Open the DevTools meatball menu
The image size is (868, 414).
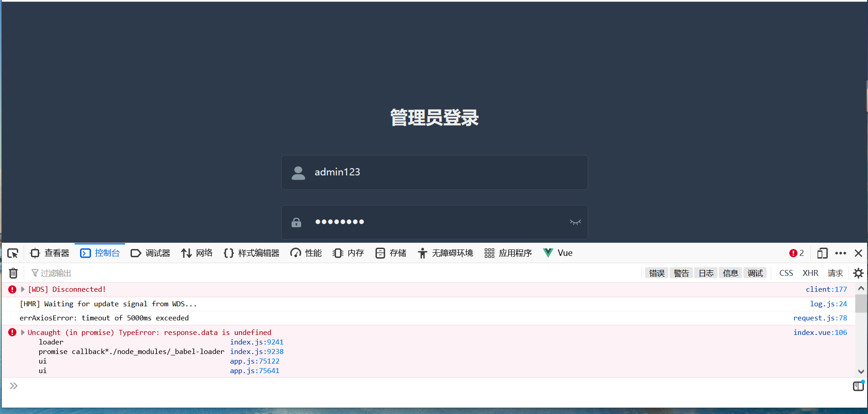pyautogui.click(x=840, y=253)
